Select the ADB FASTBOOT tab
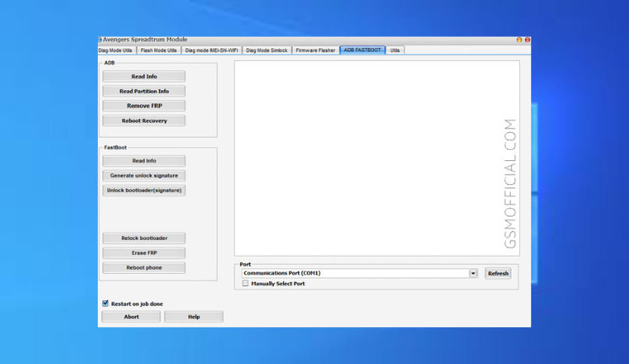The image size is (629, 364). pyautogui.click(x=362, y=50)
